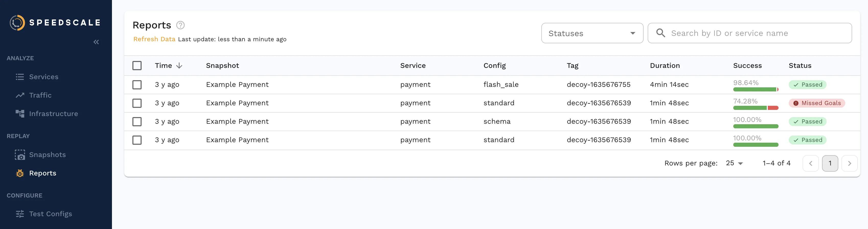
Task: Collapse the sidebar with double chevron
Action: point(96,42)
